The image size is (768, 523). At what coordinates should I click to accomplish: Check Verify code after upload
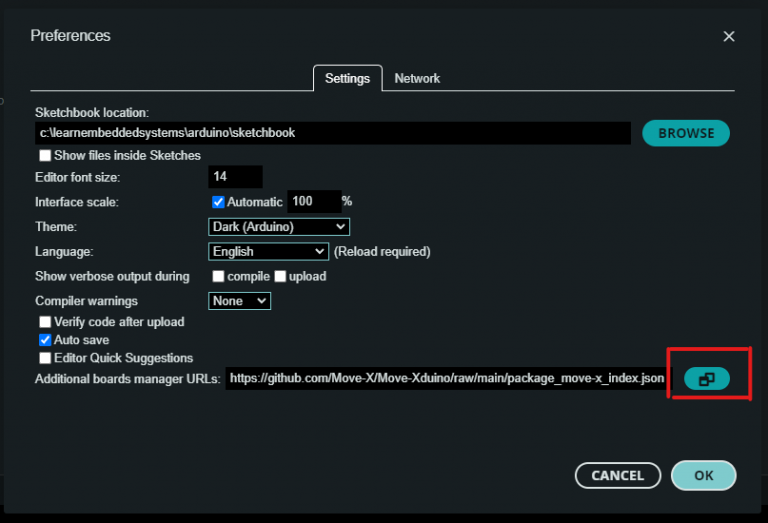45,322
